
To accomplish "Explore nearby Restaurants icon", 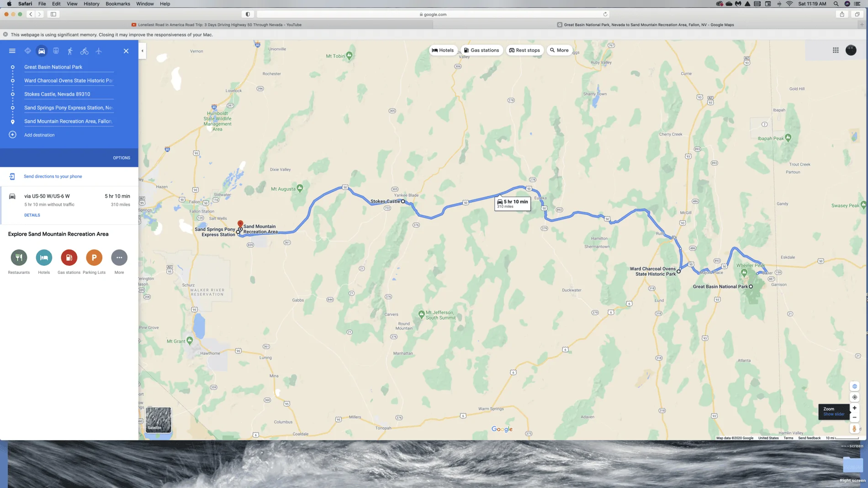I will 19,257.
